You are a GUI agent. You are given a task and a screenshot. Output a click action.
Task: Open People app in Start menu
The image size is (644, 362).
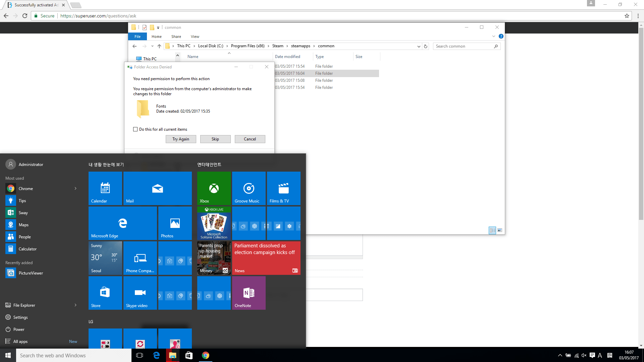click(40, 237)
